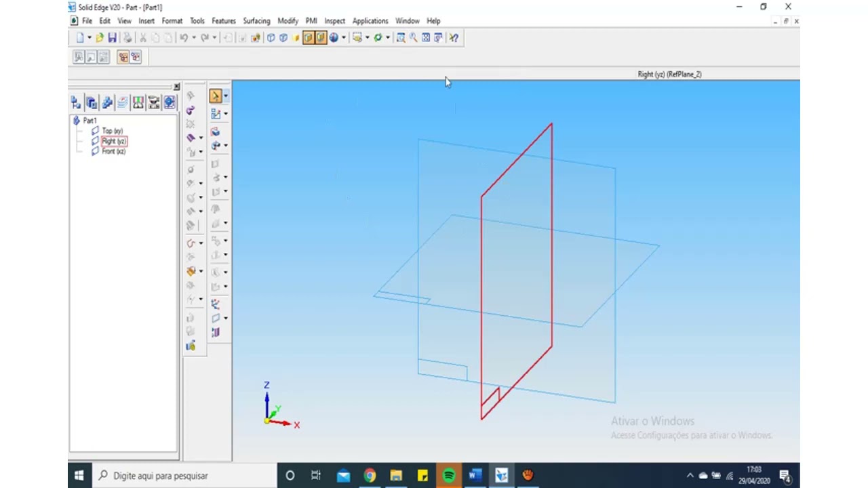Screen dimensions: 868x488
Task: Click the Windows search box in taskbar
Action: pos(184,476)
